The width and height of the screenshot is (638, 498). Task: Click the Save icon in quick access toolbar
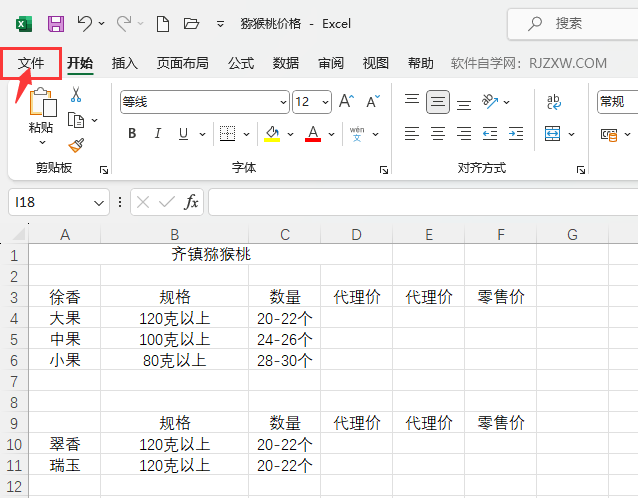pyautogui.click(x=56, y=24)
